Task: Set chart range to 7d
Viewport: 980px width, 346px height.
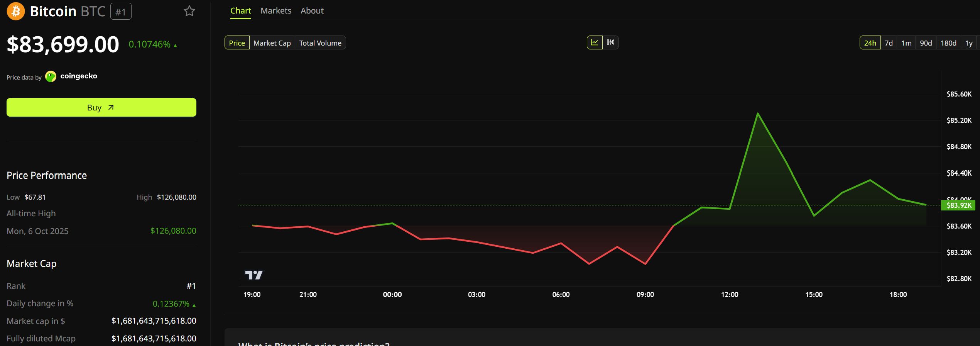Action: [x=889, y=43]
